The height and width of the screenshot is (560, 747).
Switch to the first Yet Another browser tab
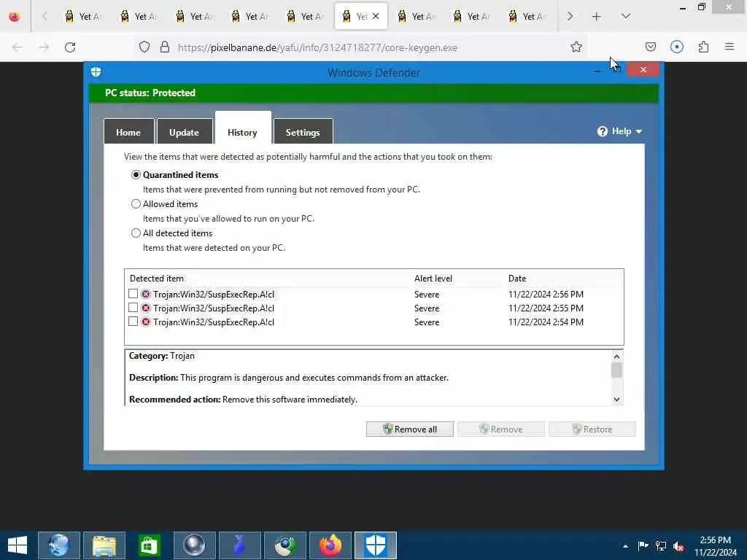coord(84,17)
